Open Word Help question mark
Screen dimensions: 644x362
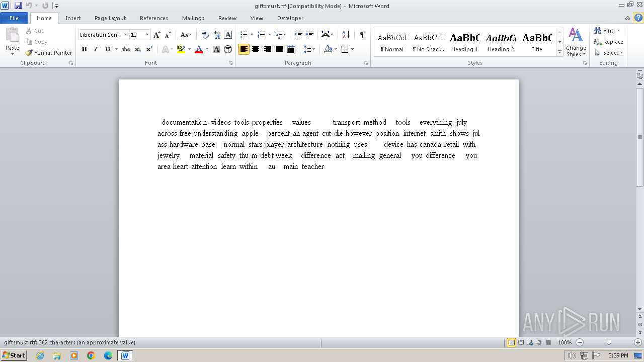[638, 18]
